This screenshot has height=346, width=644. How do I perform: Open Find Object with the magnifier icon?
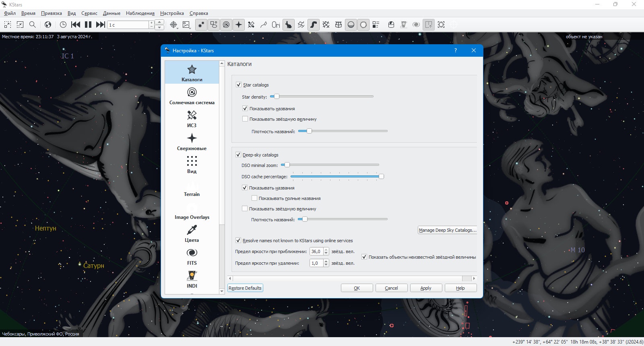33,25
